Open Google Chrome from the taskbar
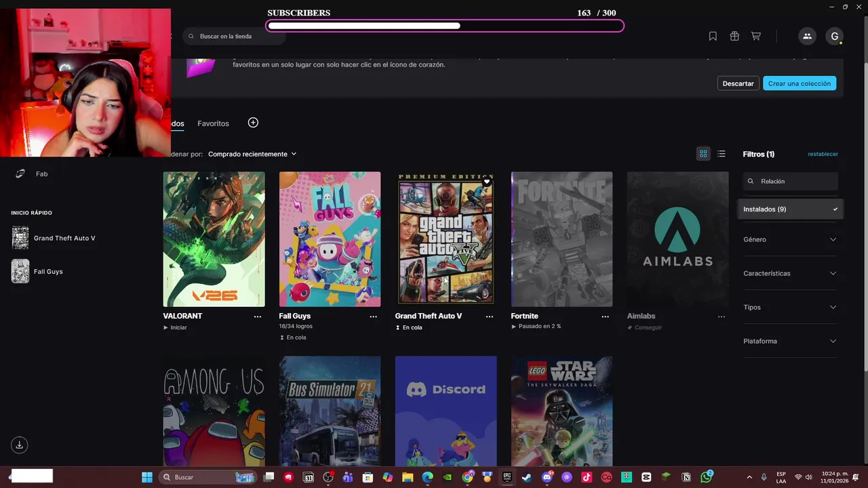The height and width of the screenshot is (488, 868). pyautogui.click(x=467, y=477)
